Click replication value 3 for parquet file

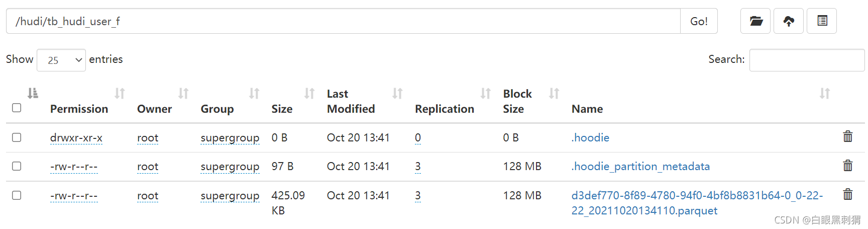pos(418,195)
